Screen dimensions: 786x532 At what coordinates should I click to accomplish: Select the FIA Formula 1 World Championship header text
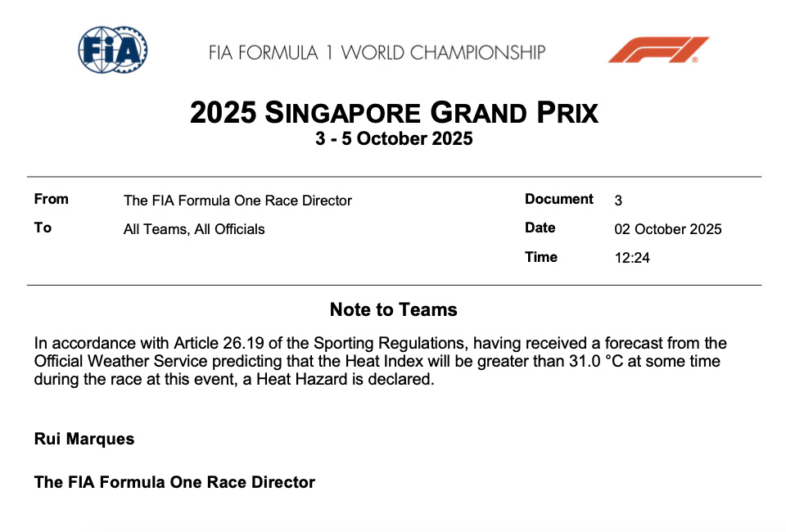pos(377,53)
